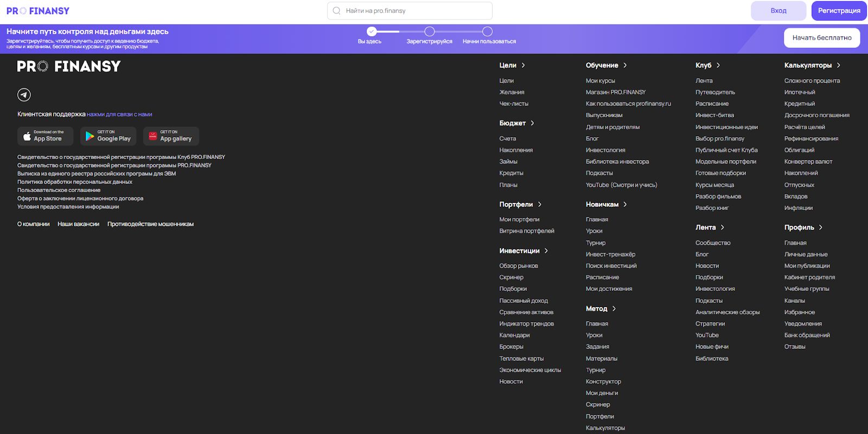Open Новые фичи link
868x434 pixels.
click(712, 347)
